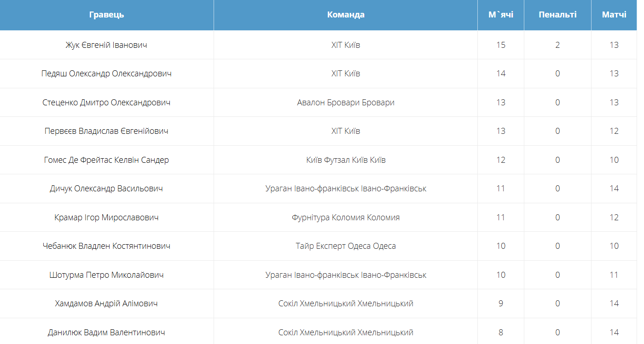
Task: Select player Дичук Олександр Васильович
Action: tap(106, 189)
